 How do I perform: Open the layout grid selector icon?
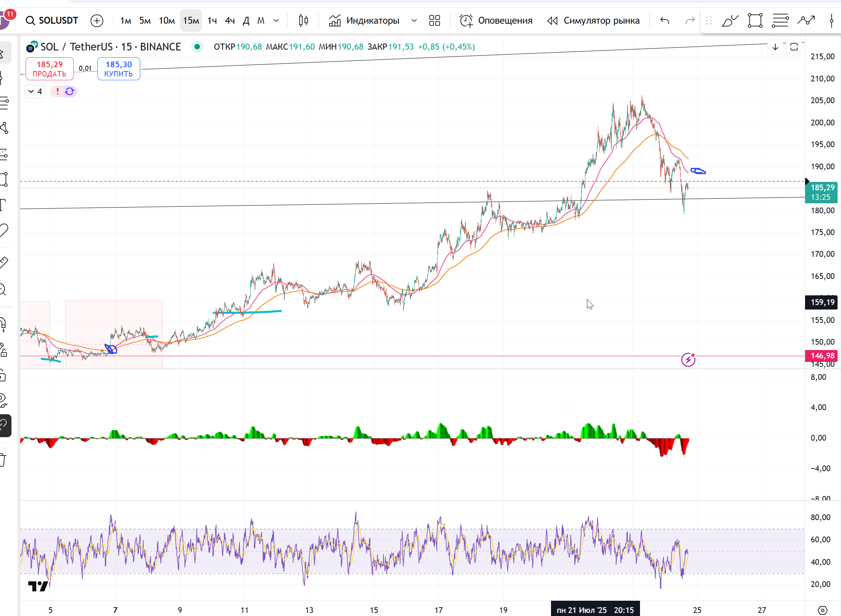click(x=434, y=20)
